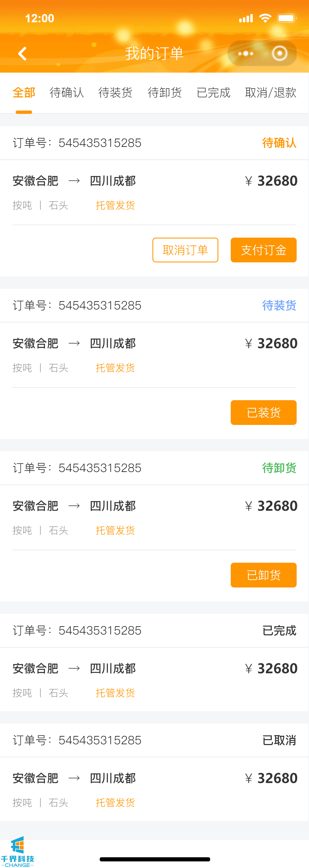Switch to the 待装货 tab
This screenshot has height=868, width=309.
(115, 92)
